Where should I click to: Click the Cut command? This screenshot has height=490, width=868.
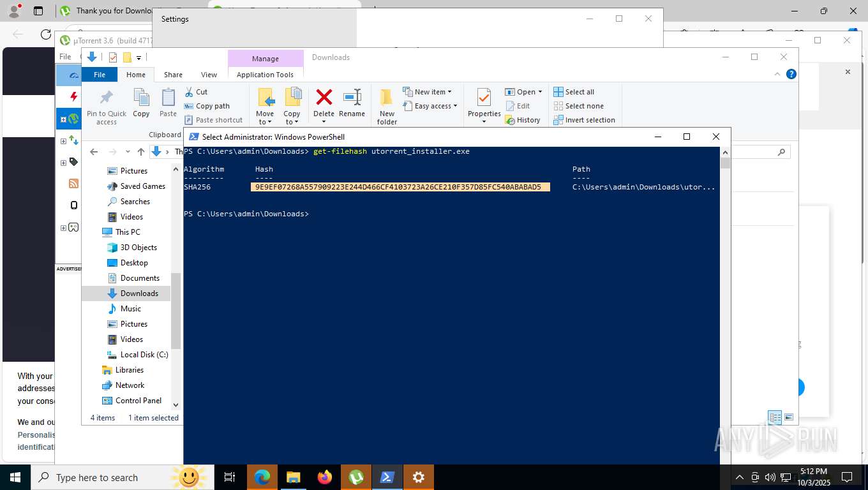(x=196, y=92)
